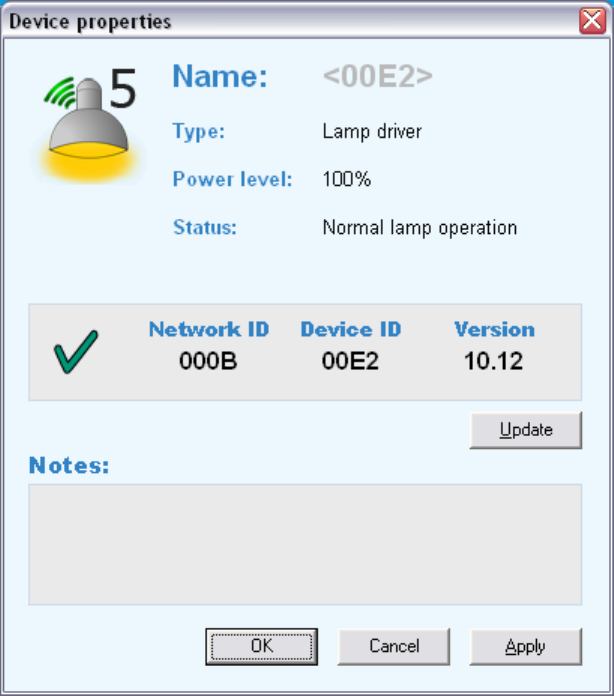The image size is (614, 696).
Task: Click the 'Device ID' heading
Action: point(351,329)
